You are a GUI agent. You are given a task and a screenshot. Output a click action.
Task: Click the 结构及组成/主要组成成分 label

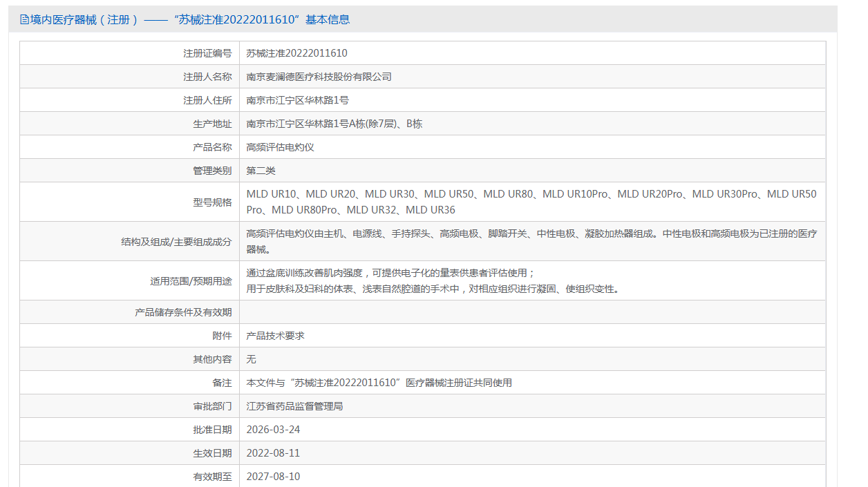point(176,241)
